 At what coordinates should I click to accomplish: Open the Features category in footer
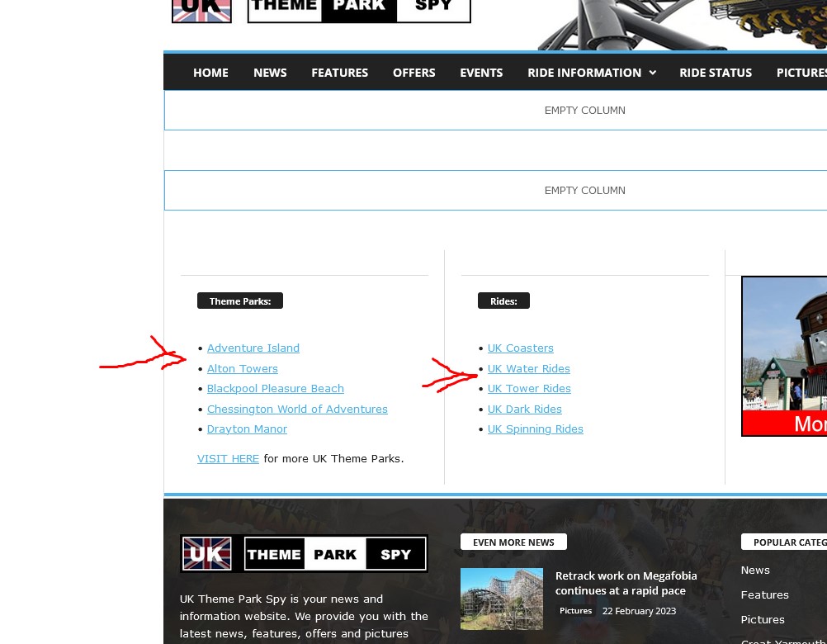[x=765, y=595]
